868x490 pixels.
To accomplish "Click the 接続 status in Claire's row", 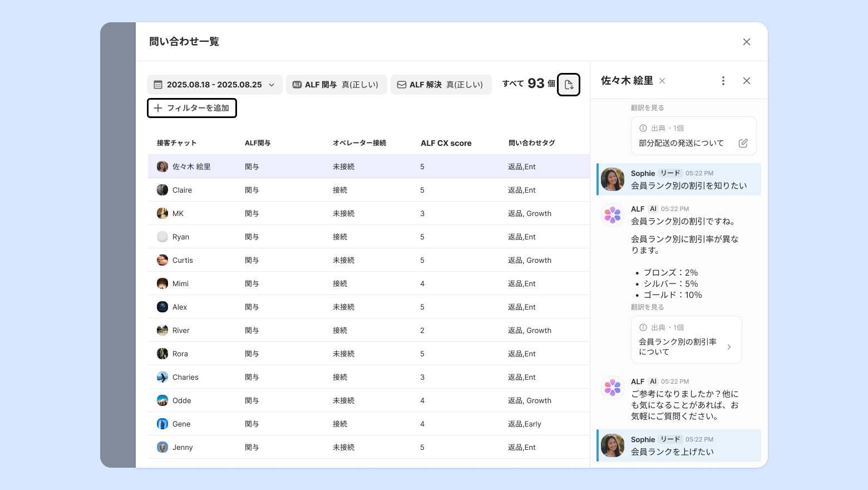I will pyautogui.click(x=340, y=190).
